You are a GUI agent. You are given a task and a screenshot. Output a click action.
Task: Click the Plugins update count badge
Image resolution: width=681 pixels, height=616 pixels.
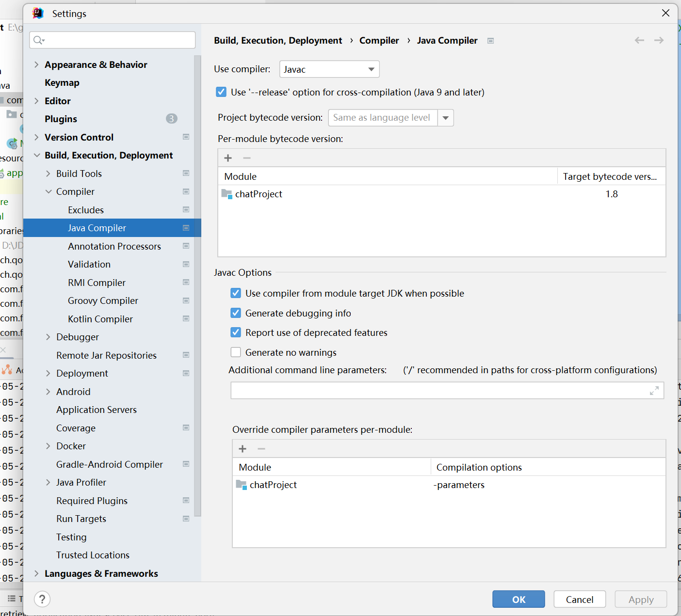172,119
